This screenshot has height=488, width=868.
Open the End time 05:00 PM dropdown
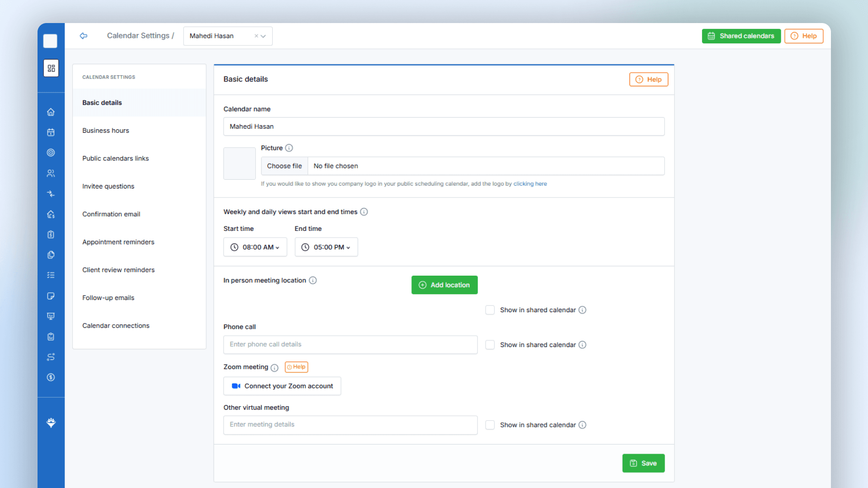click(326, 247)
